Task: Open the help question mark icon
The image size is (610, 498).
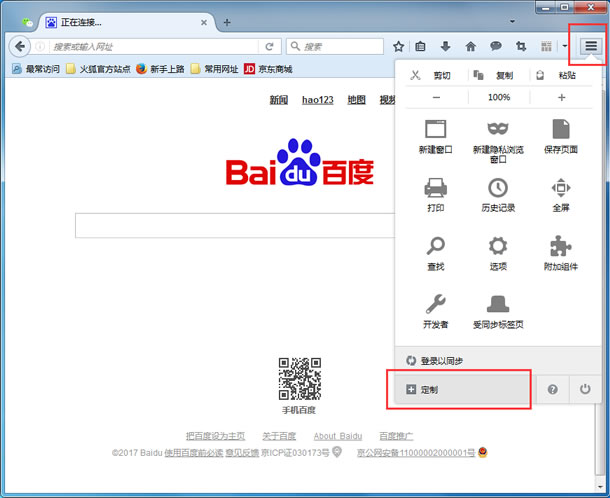Action: coord(552,389)
